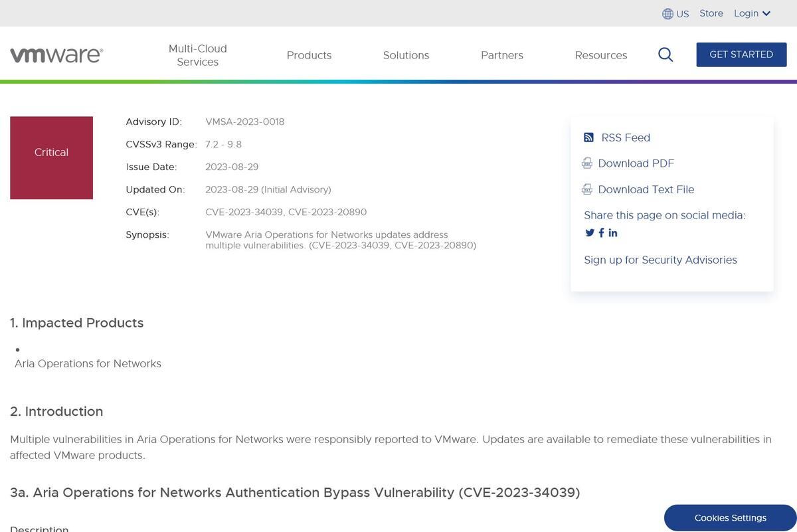This screenshot has height=532, width=797.
Task: Click the GET STARTED button
Action: click(741, 54)
